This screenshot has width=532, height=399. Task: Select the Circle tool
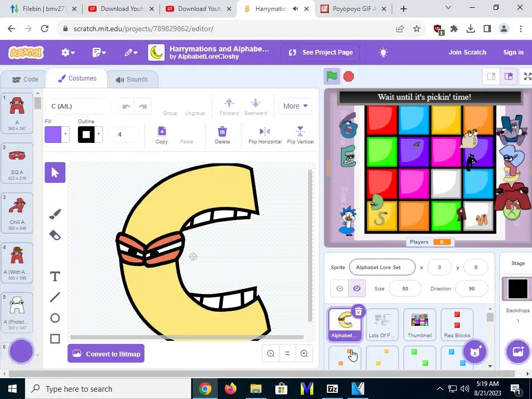click(55, 318)
